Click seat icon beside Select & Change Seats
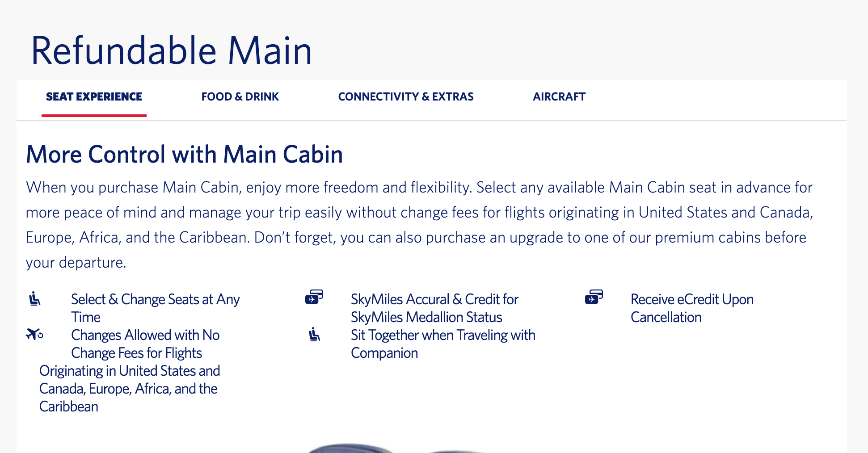 [35, 298]
